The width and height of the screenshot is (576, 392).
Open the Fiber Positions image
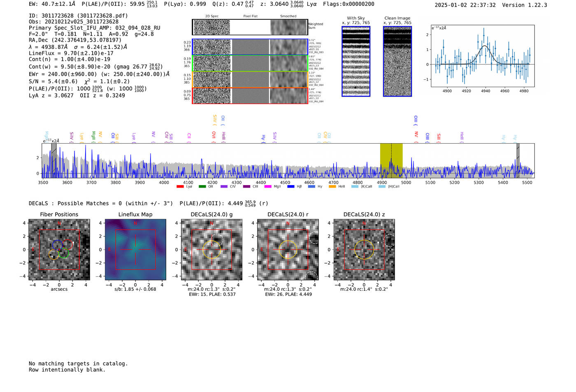pos(59,250)
